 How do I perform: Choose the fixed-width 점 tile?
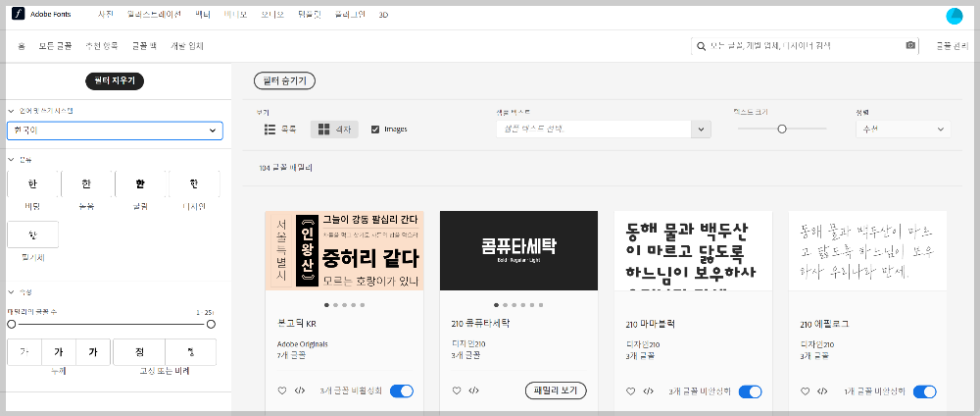[x=139, y=352]
